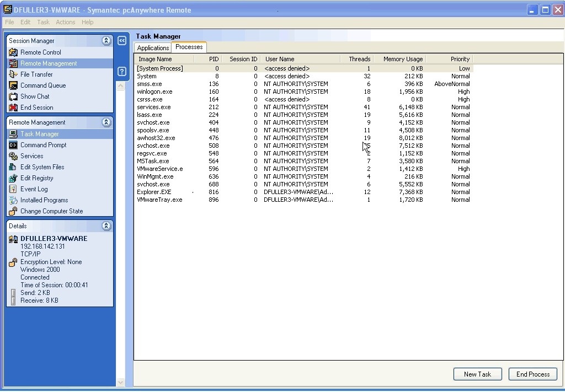
Task: Open the Actions menu
Action: 66,22
